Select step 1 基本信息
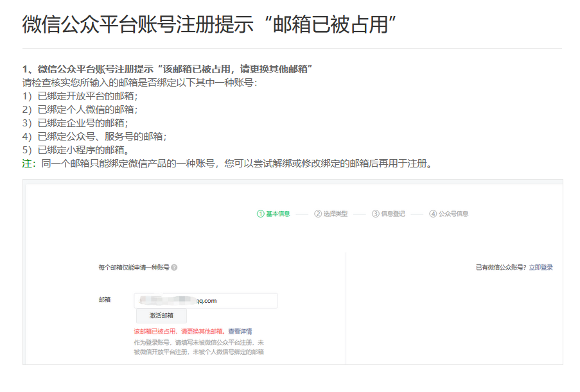The image size is (580, 392). [274, 214]
